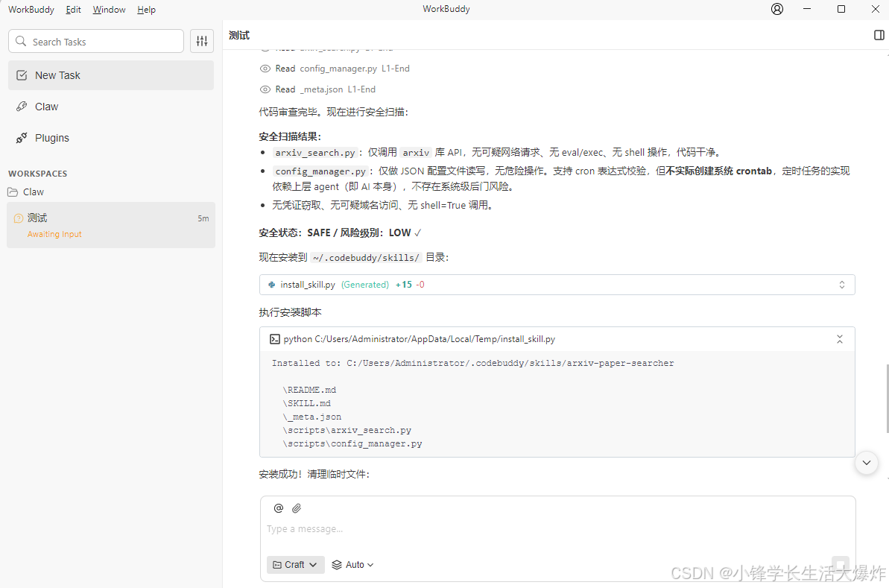Open the Auto model dropdown

[352, 565]
